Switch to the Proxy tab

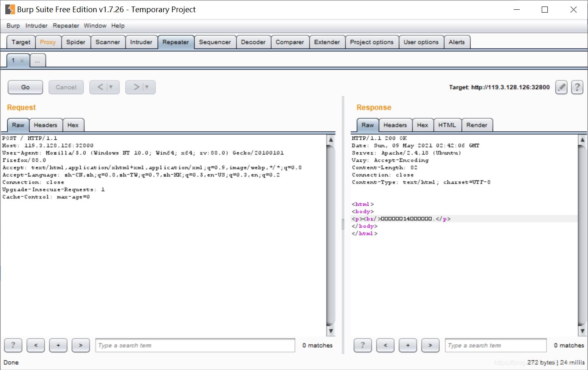(x=48, y=42)
